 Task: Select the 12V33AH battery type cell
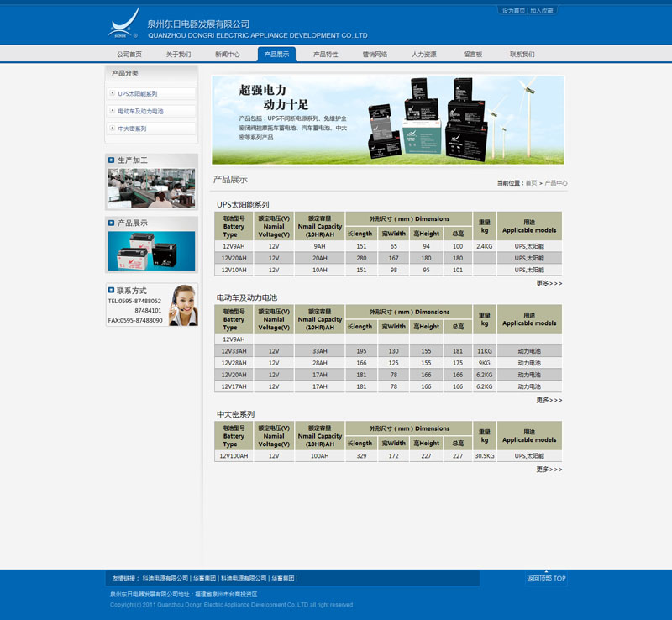pyautogui.click(x=234, y=351)
